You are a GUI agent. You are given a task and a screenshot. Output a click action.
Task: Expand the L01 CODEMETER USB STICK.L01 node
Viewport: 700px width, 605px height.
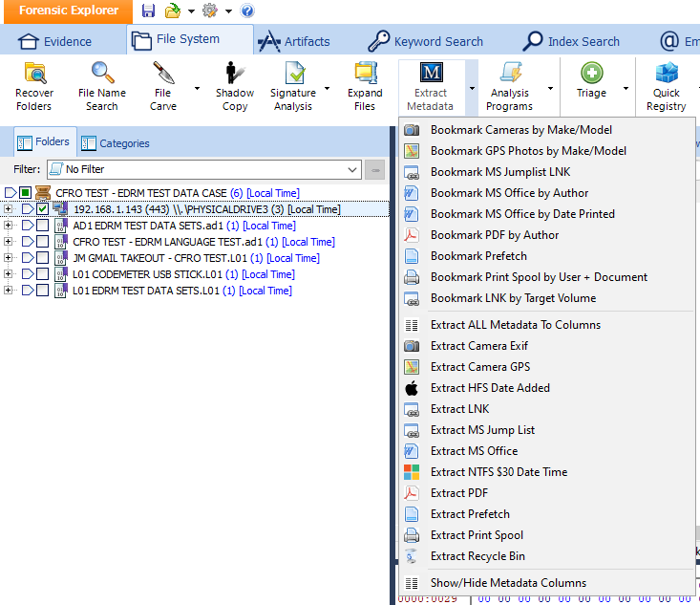pyautogui.click(x=9, y=274)
